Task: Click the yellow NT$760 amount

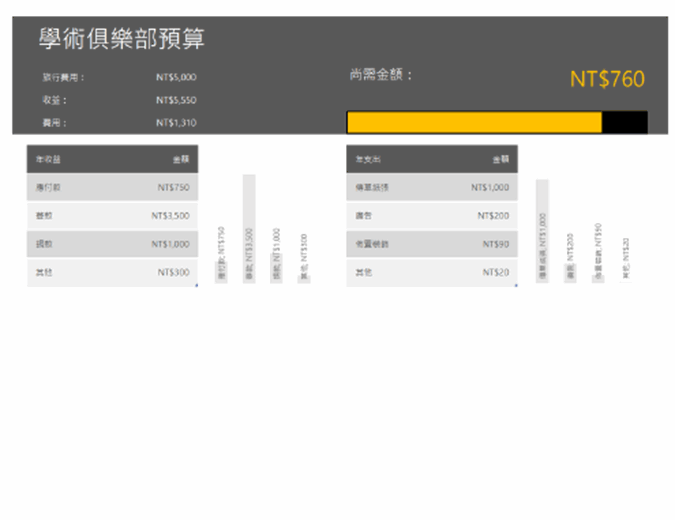Action: click(x=607, y=79)
